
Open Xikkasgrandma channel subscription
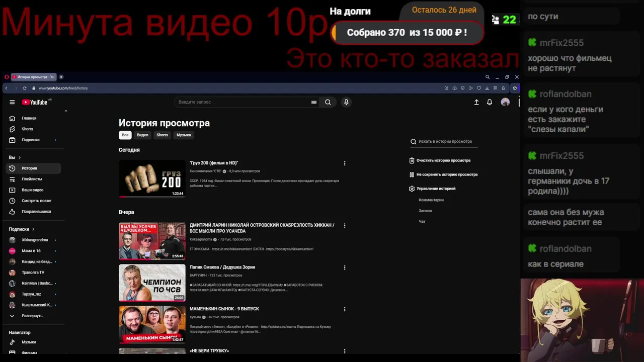pyautogui.click(x=34, y=240)
